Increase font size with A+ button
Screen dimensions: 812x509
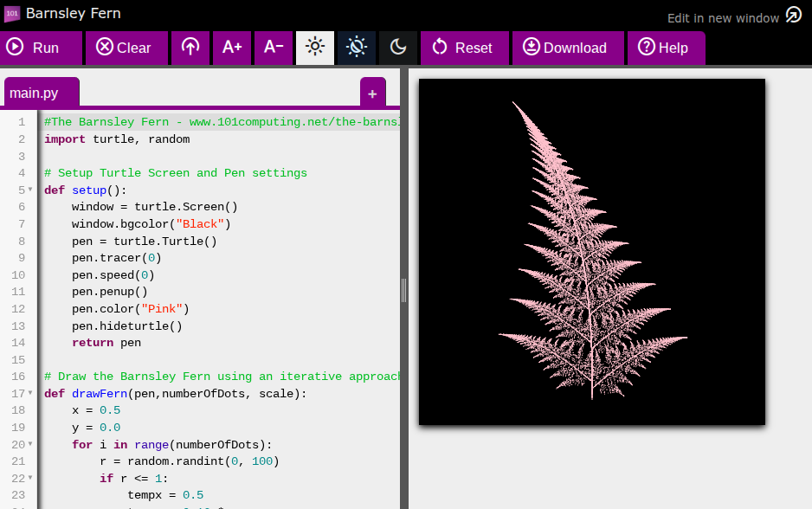coord(232,48)
